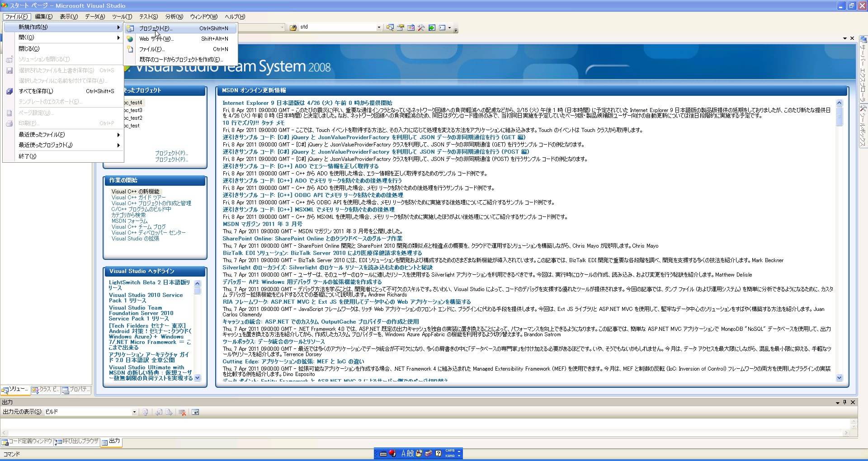The width and height of the screenshot is (868, 461).
Task: Open recent project oc_test3
Action: point(132,110)
